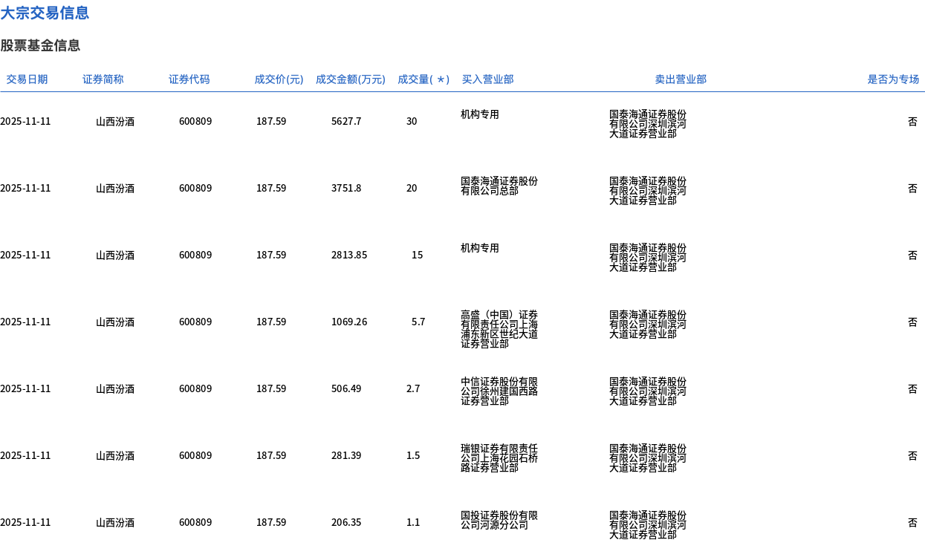The image size is (925, 560).
Task: Select amount cell 2813.85
Action: tap(349, 255)
